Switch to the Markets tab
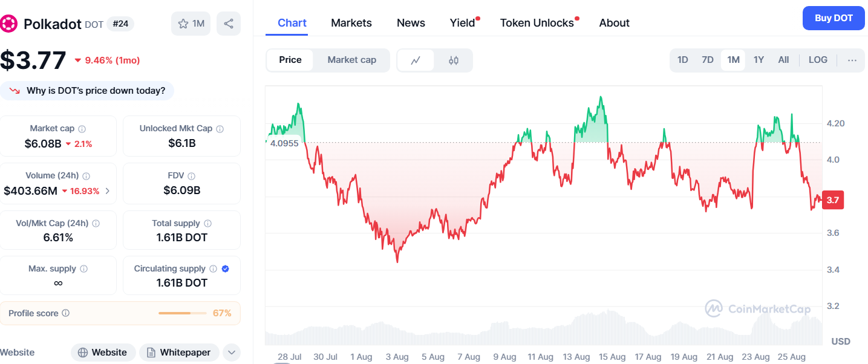Image resolution: width=868 pixels, height=364 pixels. tap(351, 22)
